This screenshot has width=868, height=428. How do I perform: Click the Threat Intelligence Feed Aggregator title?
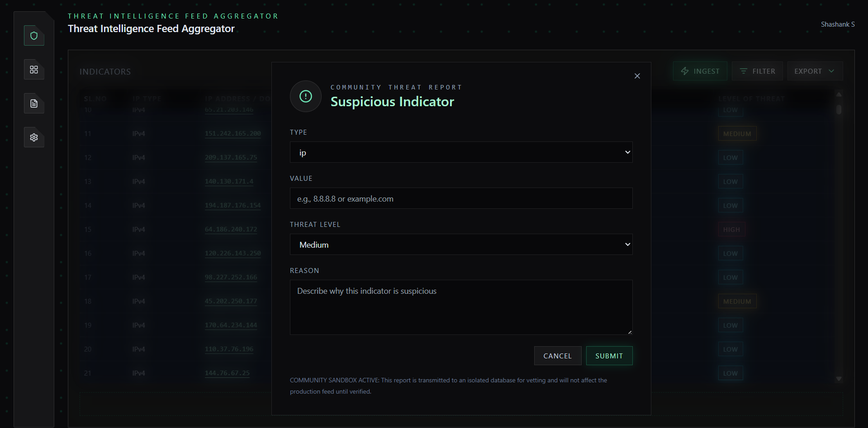(151, 28)
